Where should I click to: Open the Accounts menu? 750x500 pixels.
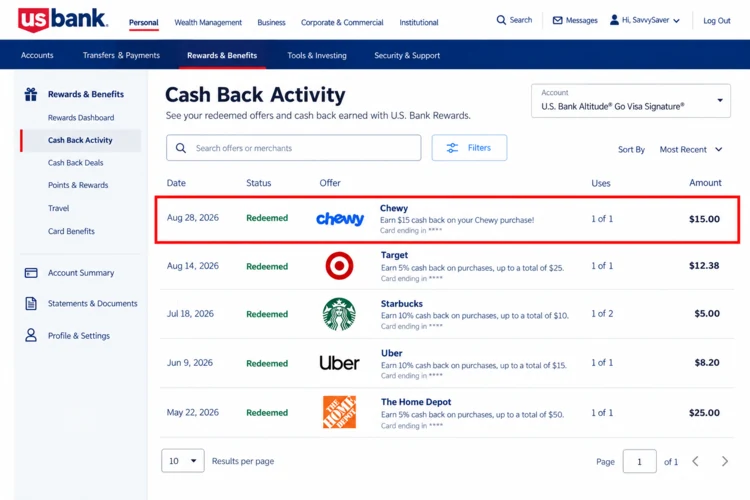click(37, 55)
